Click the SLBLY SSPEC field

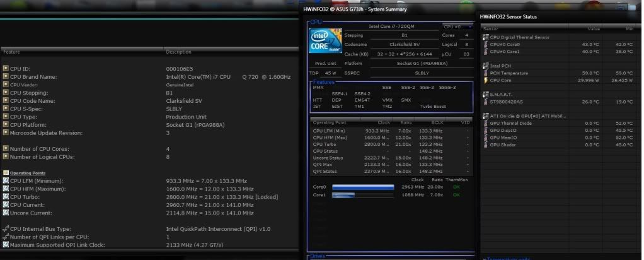[x=422, y=73]
